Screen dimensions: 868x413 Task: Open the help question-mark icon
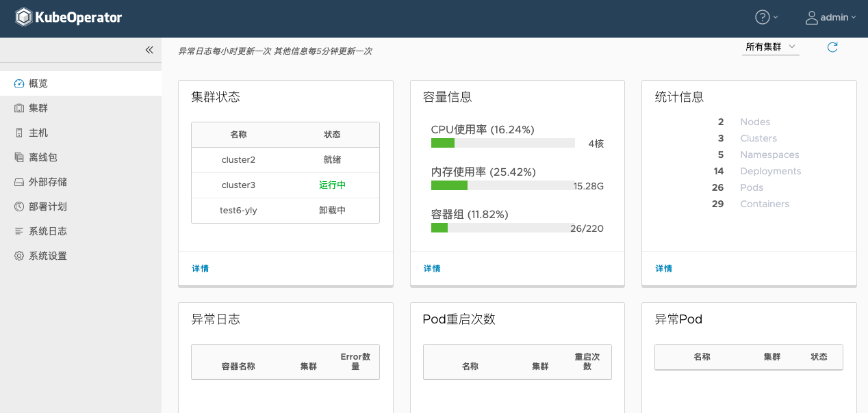(x=762, y=18)
